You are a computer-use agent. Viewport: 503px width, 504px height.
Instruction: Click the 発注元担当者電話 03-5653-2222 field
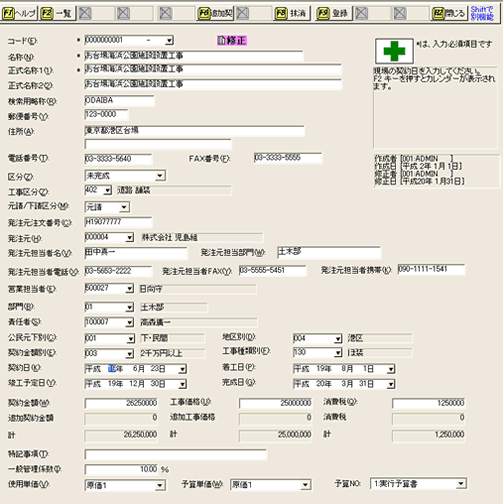(x=118, y=271)
